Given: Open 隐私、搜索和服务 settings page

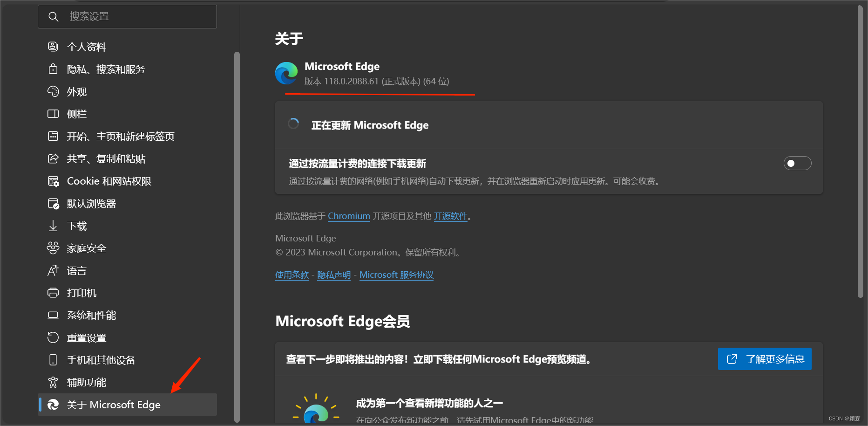Looking at the screenshot, I should 127,69.
